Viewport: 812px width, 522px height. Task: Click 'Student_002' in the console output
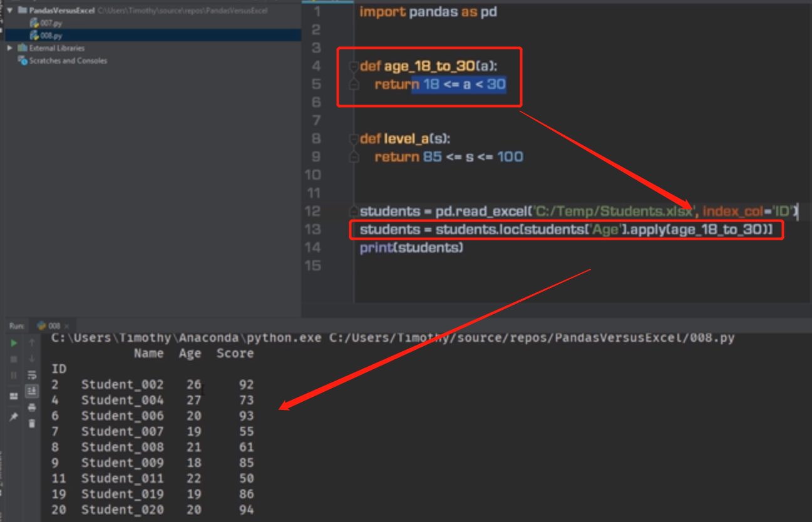click(x=123, y=384)
